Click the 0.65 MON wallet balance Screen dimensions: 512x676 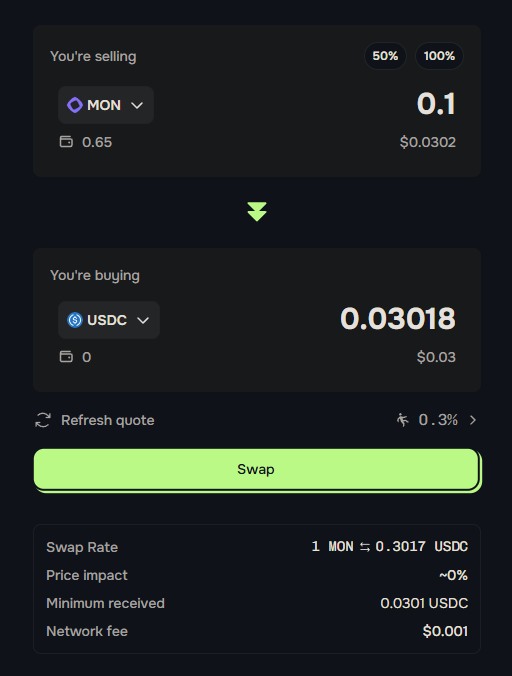97,142
